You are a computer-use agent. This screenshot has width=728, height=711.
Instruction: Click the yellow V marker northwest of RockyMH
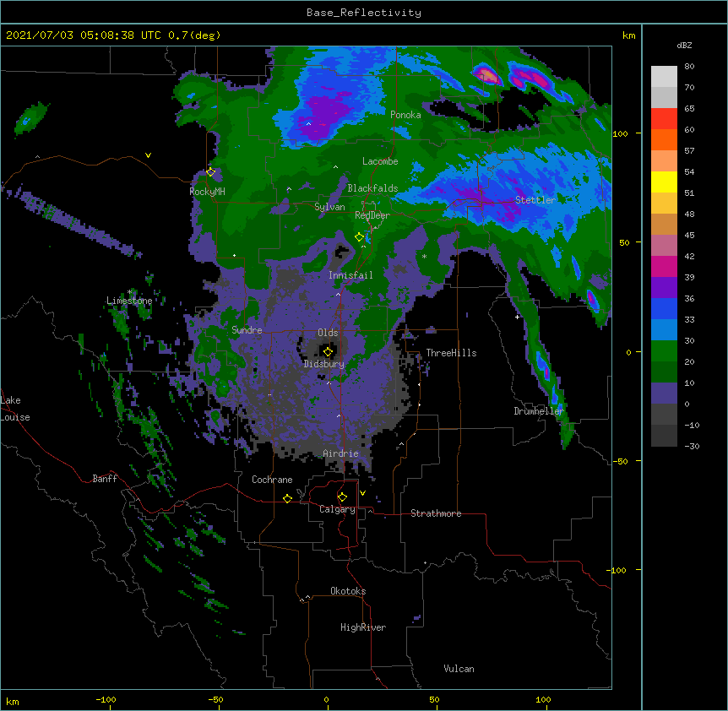pos(148,155)
